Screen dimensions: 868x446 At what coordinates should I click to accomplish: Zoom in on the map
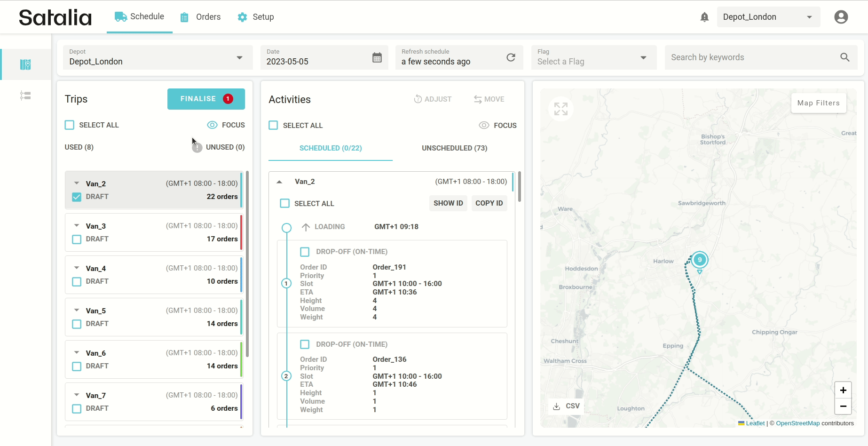point(843,390)
